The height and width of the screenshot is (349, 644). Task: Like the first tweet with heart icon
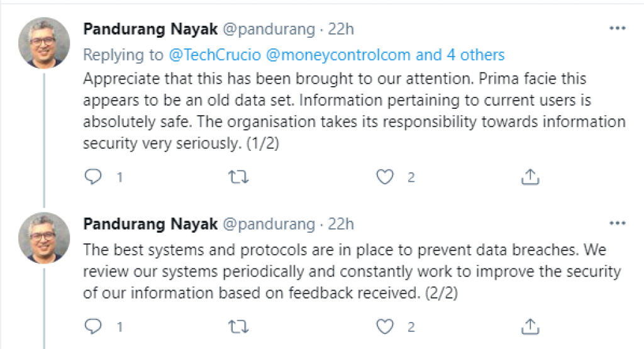click(384, 177)
